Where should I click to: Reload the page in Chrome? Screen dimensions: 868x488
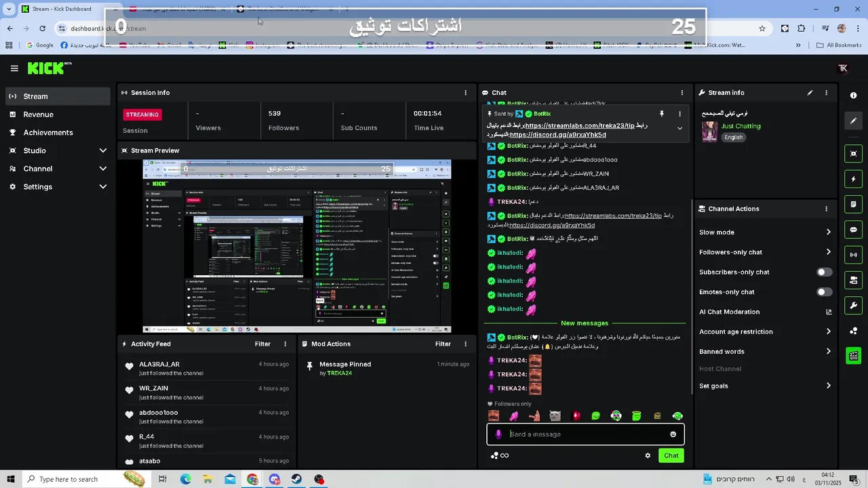point(42,28)
